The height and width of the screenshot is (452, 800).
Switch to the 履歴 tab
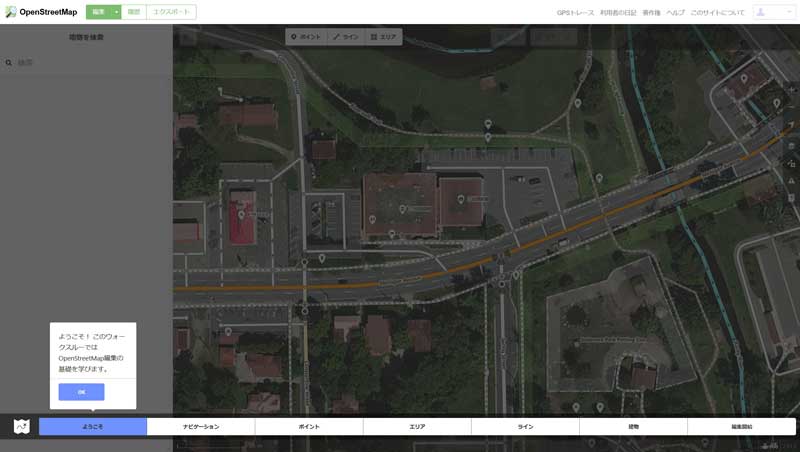click(x=134, y=12)
